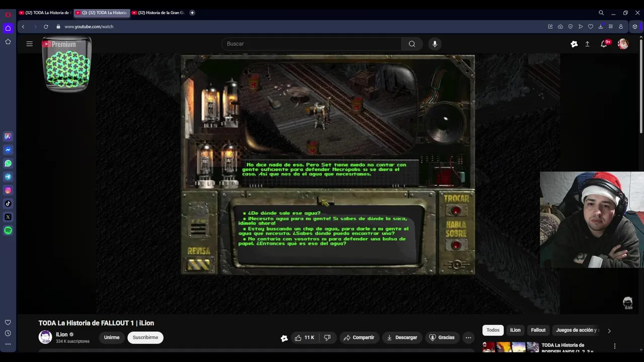Click the Suscribirme button
Viewport: 644px width, 362px height.
coord(145,337)
